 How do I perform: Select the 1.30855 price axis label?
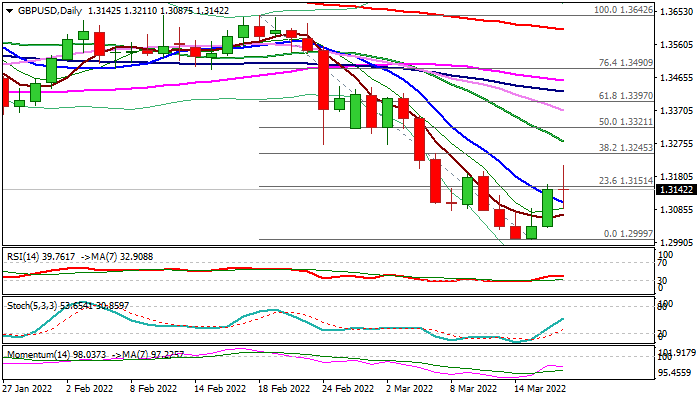[x=677, y=210]
